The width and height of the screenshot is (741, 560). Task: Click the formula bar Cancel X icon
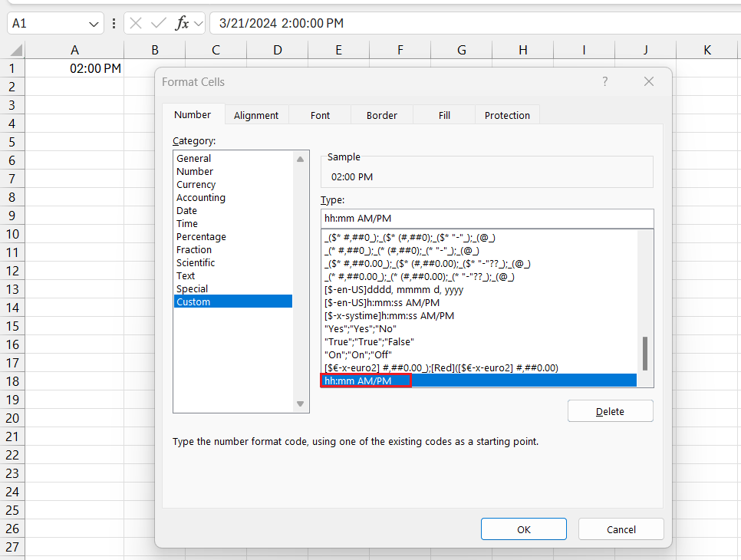136,23
